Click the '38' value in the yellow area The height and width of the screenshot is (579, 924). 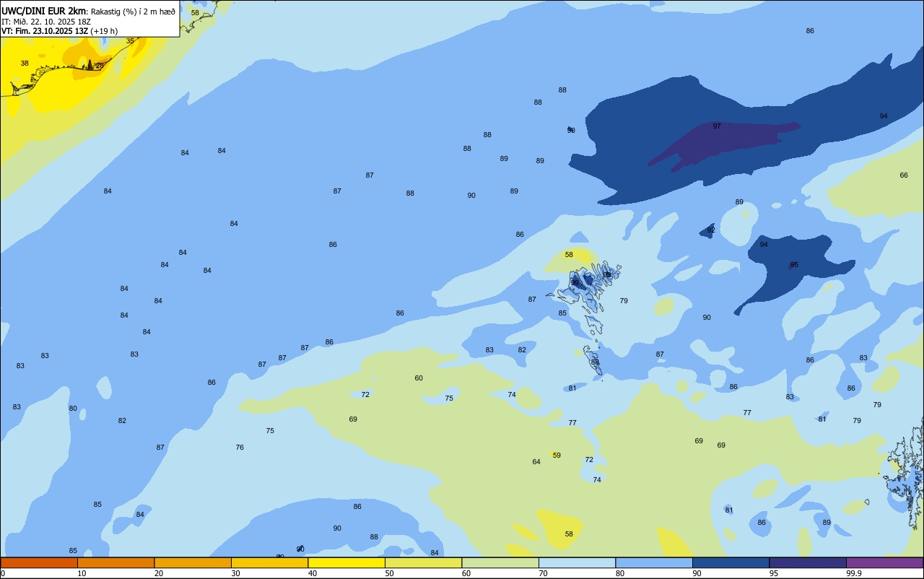point(25,64)
